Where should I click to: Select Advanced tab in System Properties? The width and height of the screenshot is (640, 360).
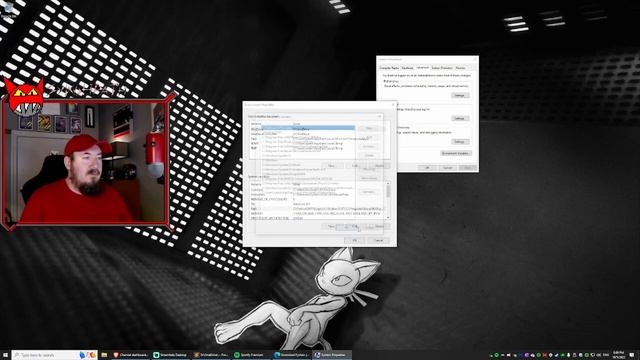pos(422,67)
